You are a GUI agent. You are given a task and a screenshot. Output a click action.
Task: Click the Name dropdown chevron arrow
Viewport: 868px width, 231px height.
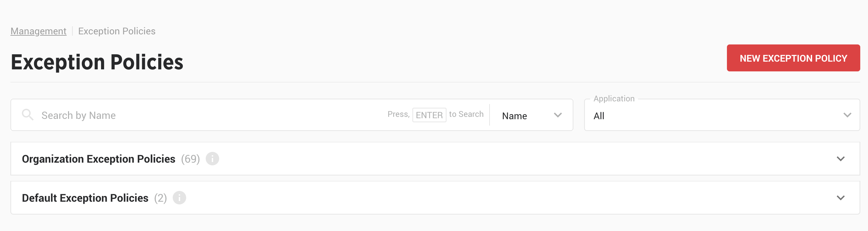558,115
